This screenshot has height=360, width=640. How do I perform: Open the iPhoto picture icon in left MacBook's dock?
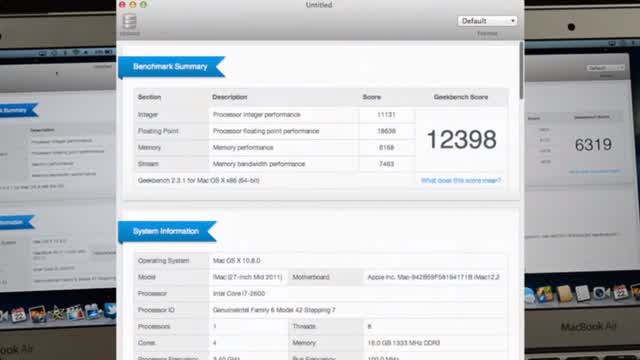[38, 314]
